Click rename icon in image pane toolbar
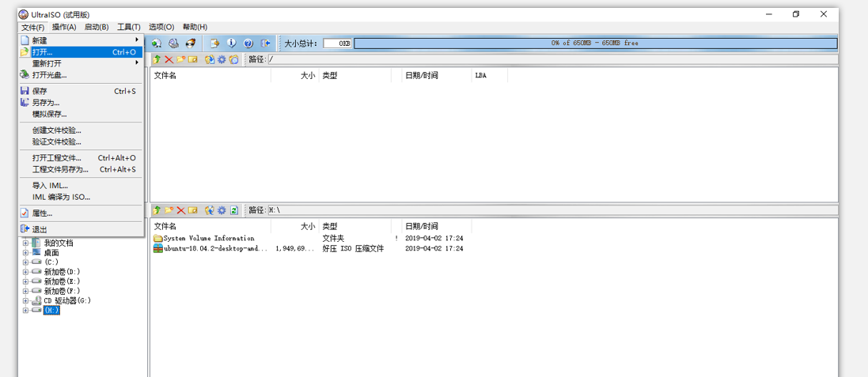This screenshot has width=868, height=377. click(x=192, y=59)
